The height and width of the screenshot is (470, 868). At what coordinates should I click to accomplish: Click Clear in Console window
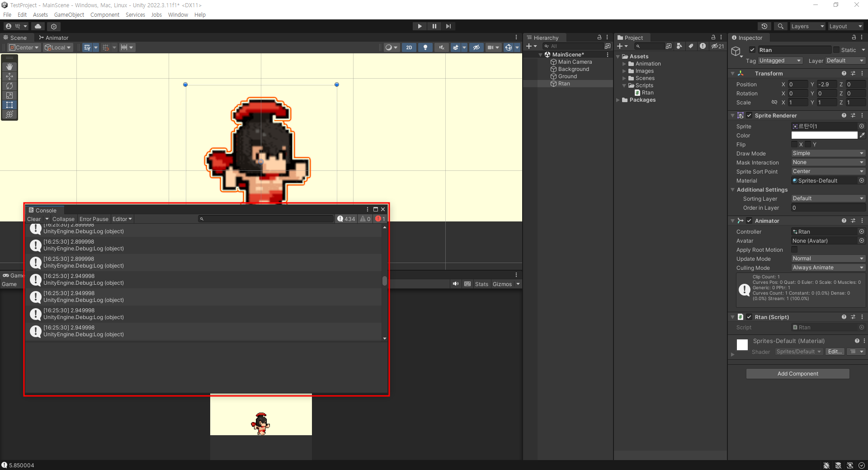34,219
